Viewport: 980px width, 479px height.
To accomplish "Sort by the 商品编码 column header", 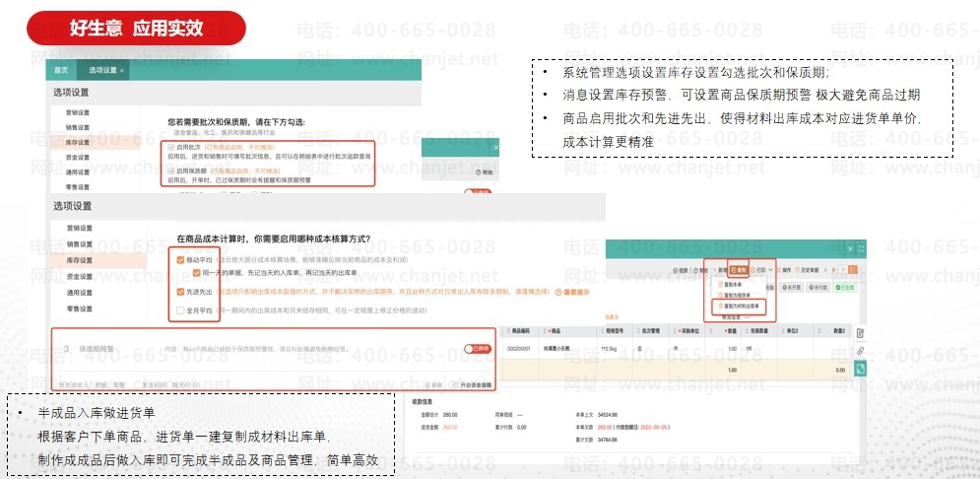I will click(520, 329).
